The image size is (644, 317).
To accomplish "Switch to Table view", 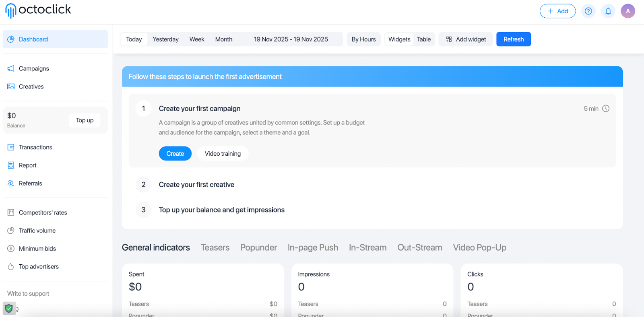I will [x=423, y=39].
